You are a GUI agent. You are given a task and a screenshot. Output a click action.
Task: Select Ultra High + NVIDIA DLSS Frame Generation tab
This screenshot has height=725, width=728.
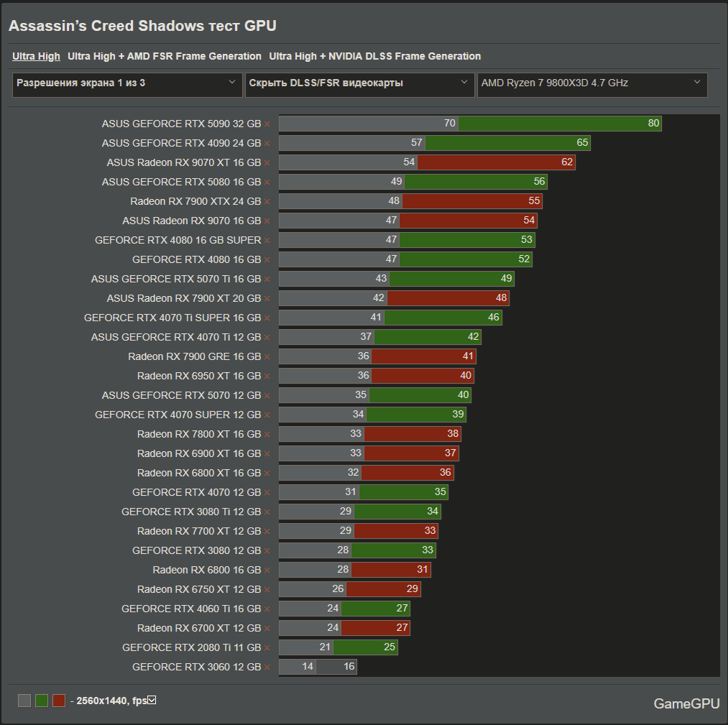tap(374, 56)
